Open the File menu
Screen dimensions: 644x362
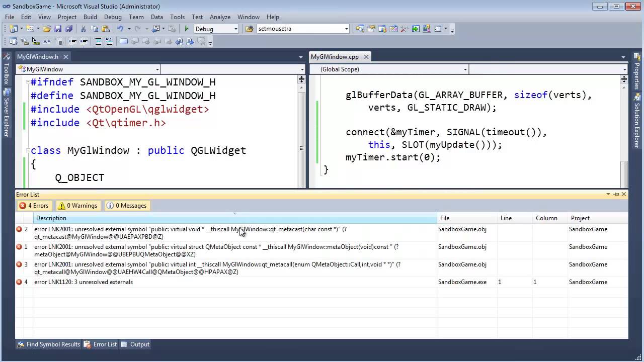point(10,17)
